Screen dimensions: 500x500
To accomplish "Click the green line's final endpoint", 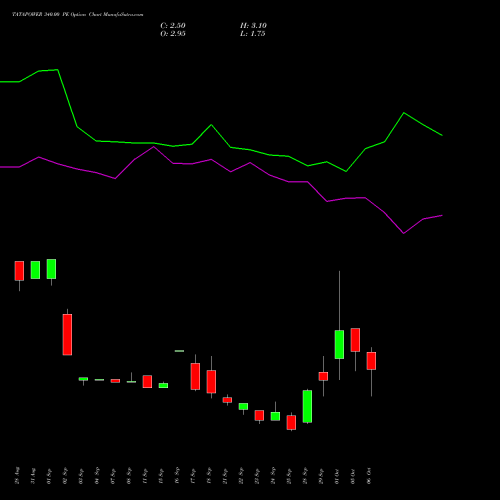I will point(442,135).
